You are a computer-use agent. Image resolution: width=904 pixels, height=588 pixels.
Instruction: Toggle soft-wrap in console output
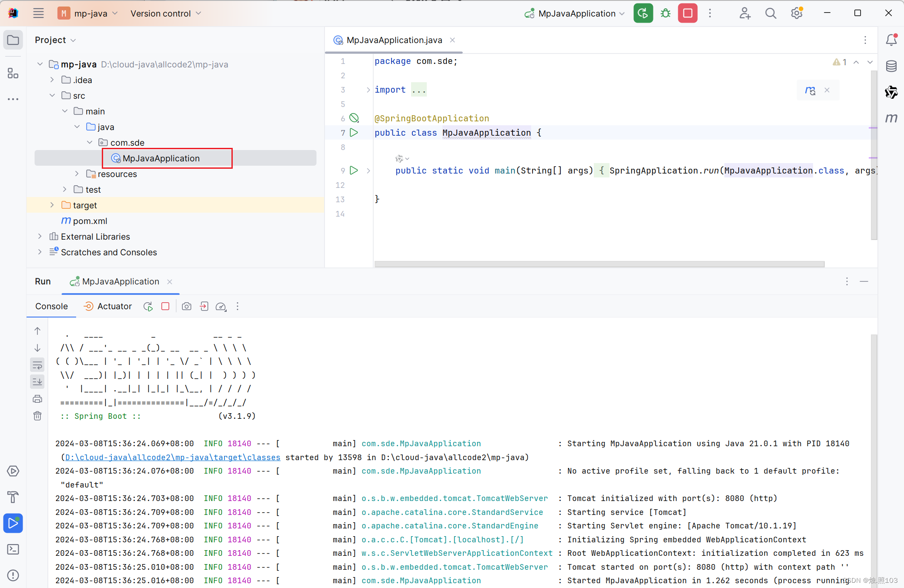[x=37, y=365]
